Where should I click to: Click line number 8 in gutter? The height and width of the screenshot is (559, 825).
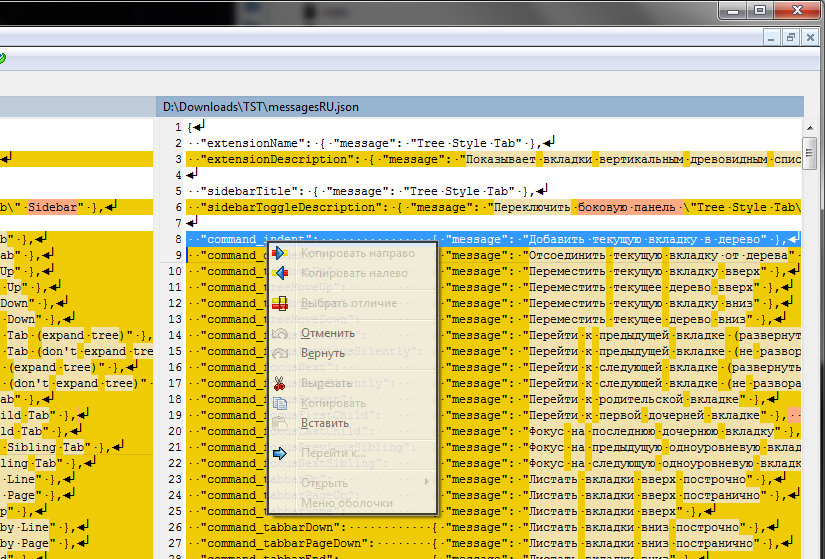click(x=178, y=239)
